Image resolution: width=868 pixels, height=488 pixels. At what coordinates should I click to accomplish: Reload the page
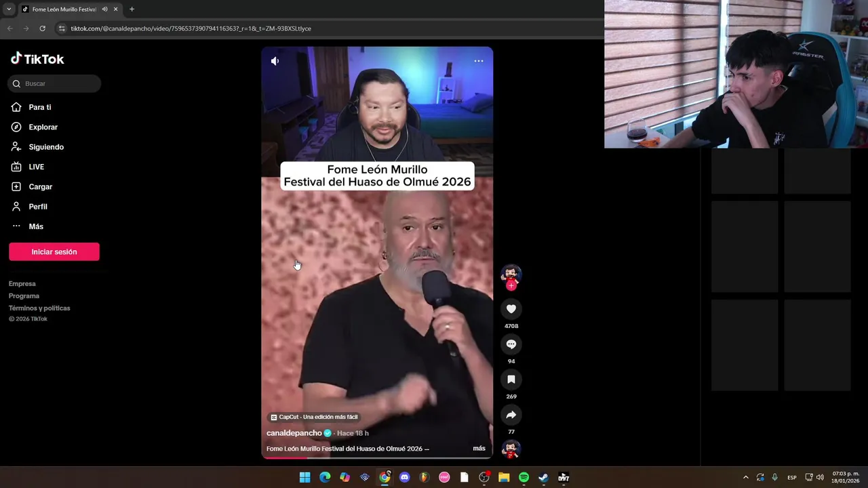(x=42, y=28)
